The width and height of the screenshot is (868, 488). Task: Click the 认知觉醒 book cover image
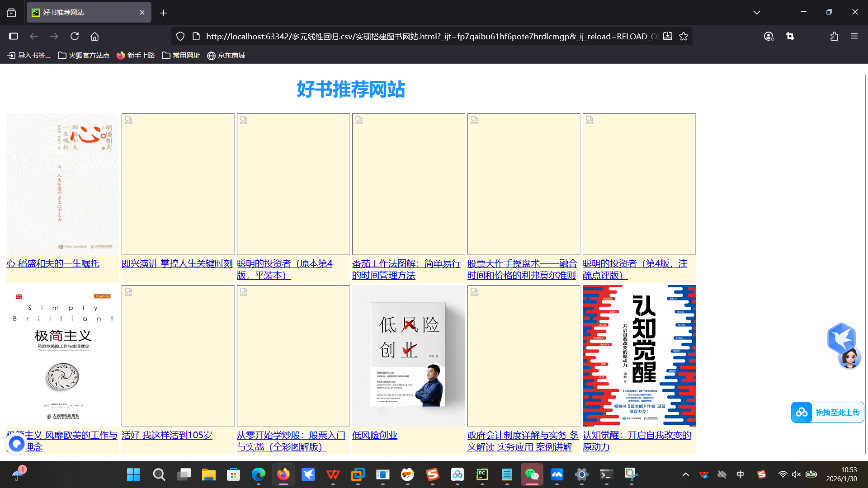tap(639, 356)
